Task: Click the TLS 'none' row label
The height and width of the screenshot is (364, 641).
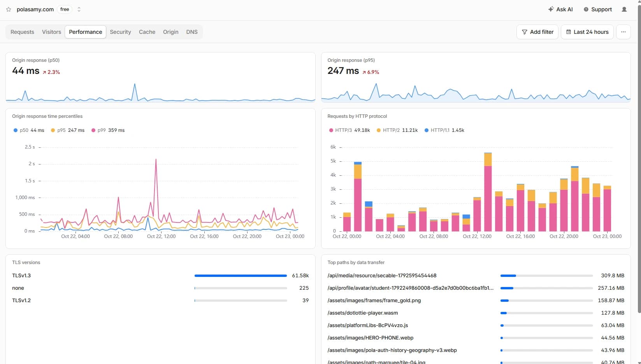Action: 18,288
